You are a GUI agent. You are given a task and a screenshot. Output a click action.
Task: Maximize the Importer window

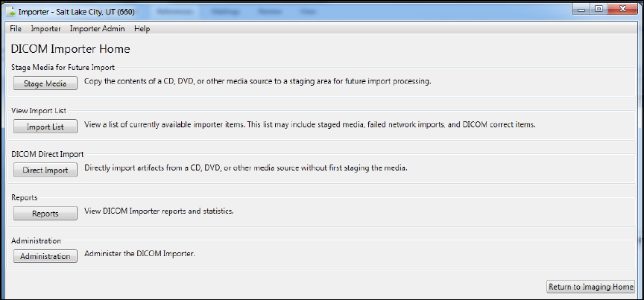point(599,10)
